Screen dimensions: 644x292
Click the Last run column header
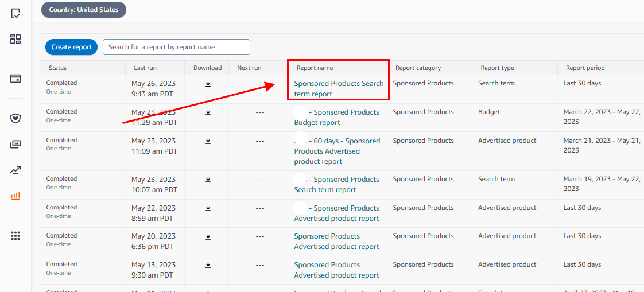pyautogui.click(x=145, y=68)
